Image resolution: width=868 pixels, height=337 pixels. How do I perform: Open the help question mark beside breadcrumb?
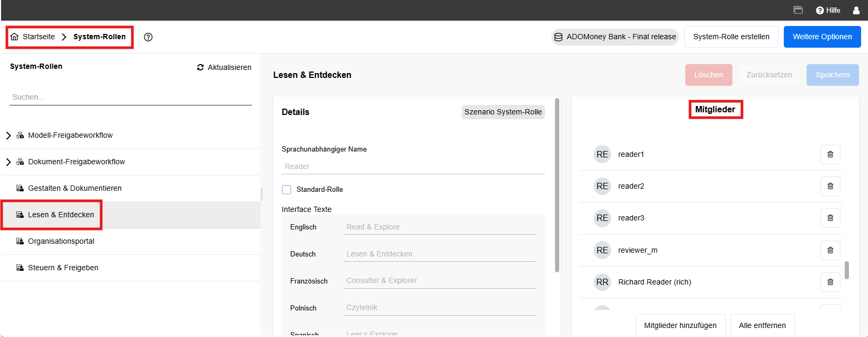(x=148, y=37)
